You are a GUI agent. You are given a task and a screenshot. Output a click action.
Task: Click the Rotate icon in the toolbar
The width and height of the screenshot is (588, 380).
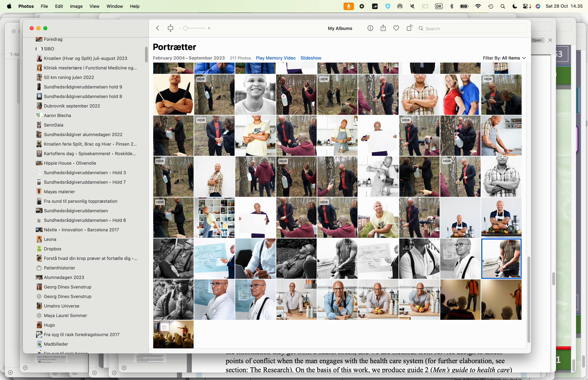[409, 28]
